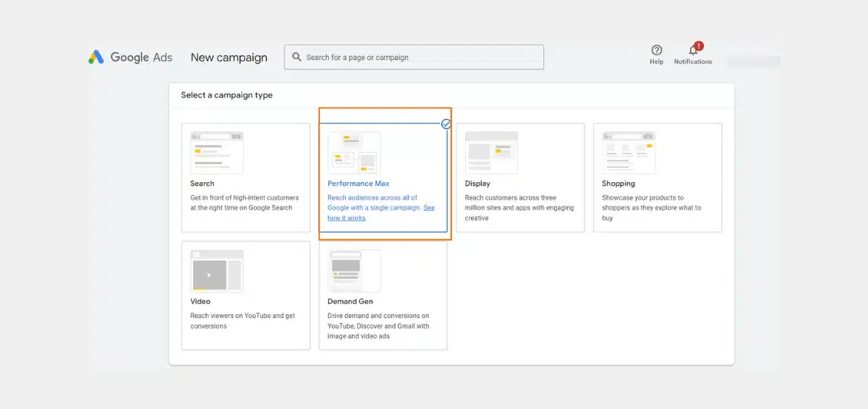Click 'Reach viewers on YouTube' description

point(243,321)
